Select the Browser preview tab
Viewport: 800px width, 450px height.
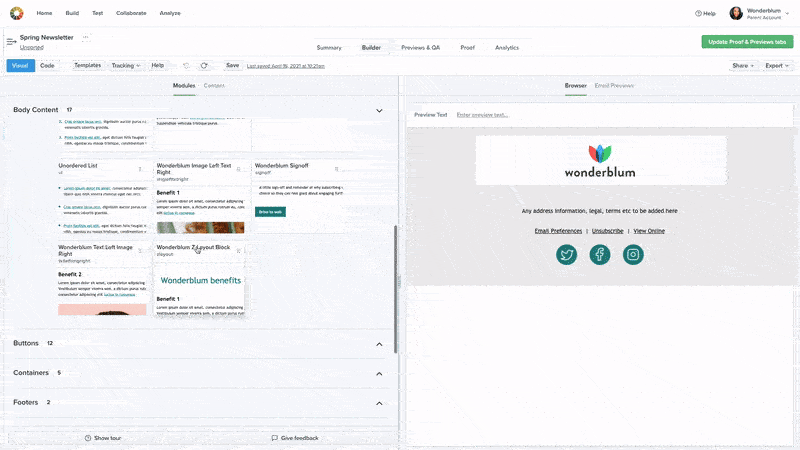point(576,86)
